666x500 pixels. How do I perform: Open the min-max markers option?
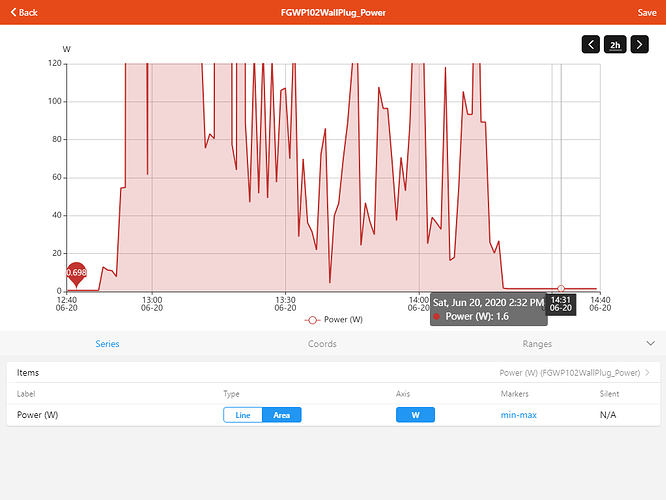tap(518, 415)
